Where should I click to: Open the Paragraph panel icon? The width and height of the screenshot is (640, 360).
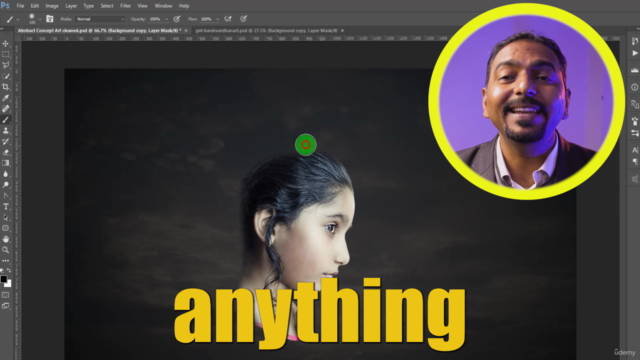coord(635,162)
